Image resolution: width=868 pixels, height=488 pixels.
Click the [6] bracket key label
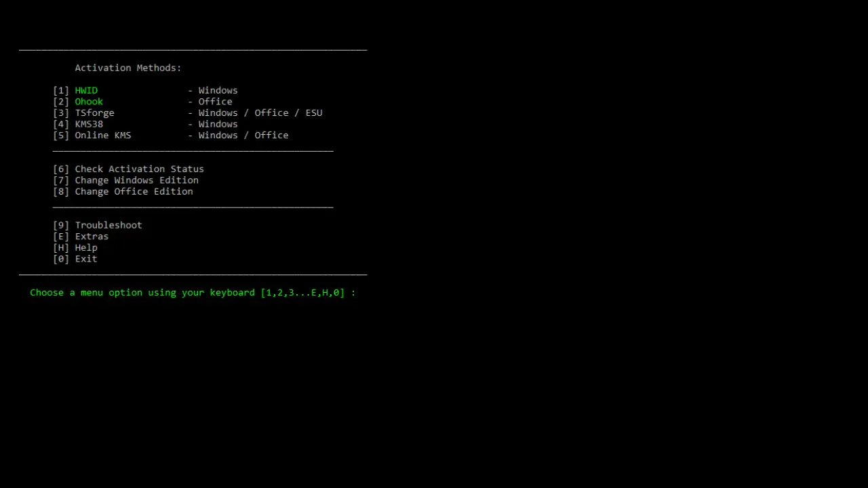click(61, 169)
